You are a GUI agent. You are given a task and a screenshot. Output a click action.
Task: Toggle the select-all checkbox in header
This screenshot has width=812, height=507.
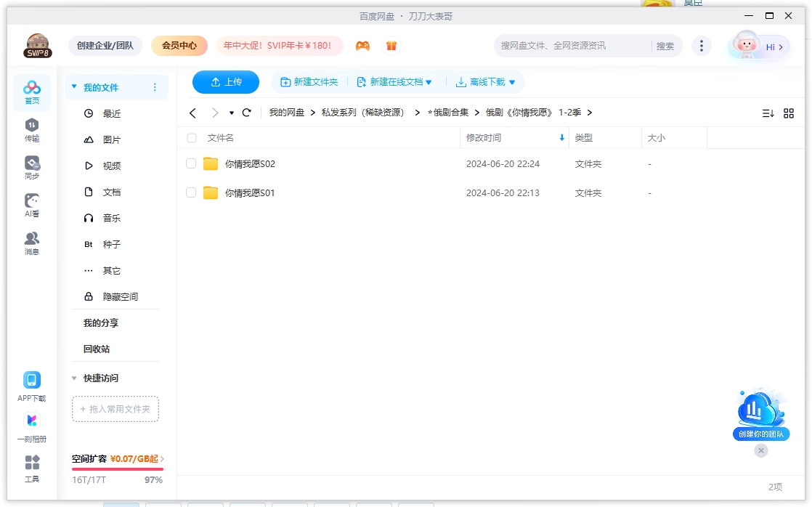tap(192, 138)
